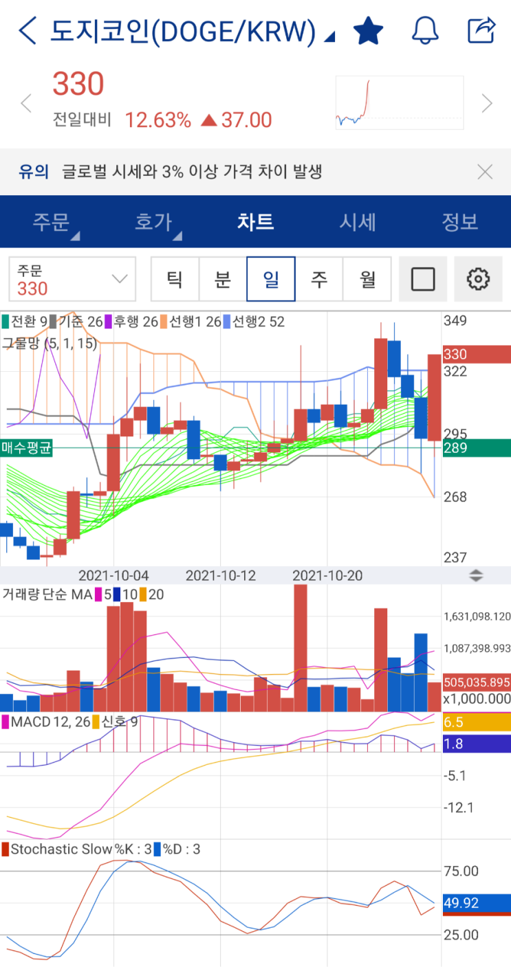Tap the 2021-10-12 date marker
Viewport: 511px width, 980px height.
tap(220, 575)
